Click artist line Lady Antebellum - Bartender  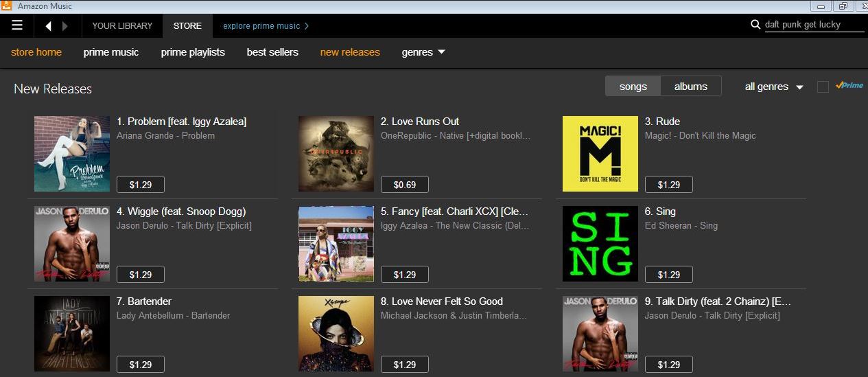coord(173,316)
